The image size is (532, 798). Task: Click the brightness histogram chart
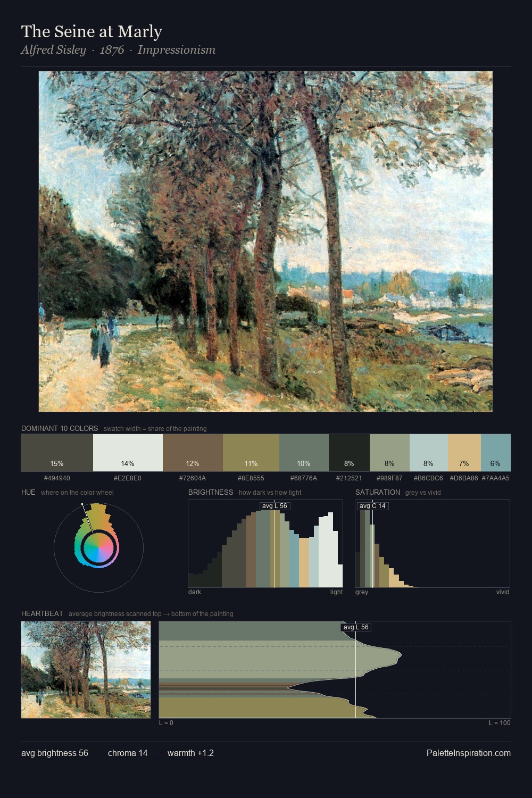(x=265, y=544)
